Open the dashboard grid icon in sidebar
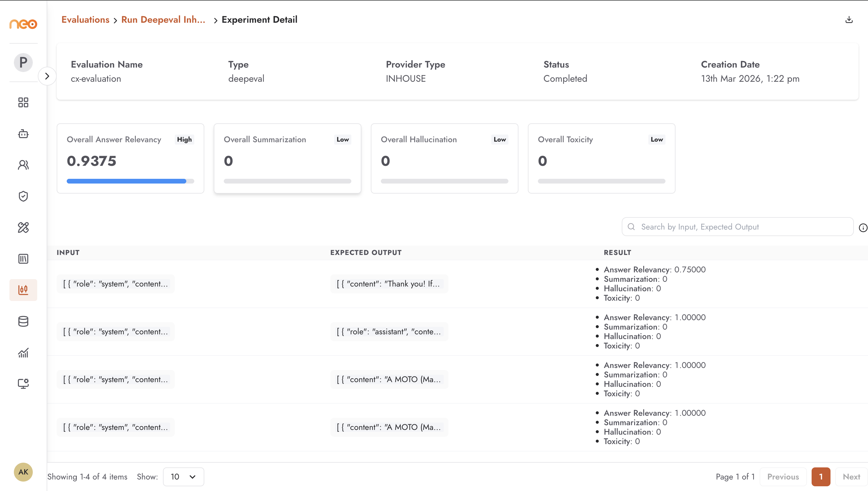 (x=23, y=102)
